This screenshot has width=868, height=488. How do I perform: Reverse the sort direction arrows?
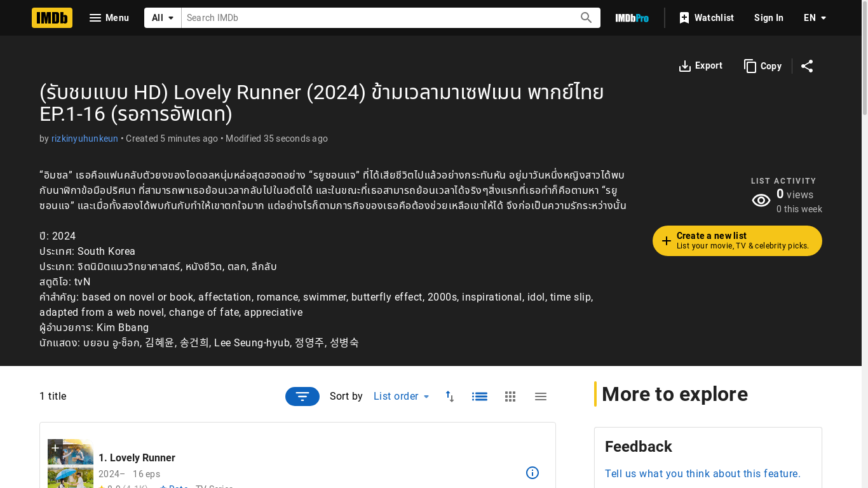coord(450,396)
